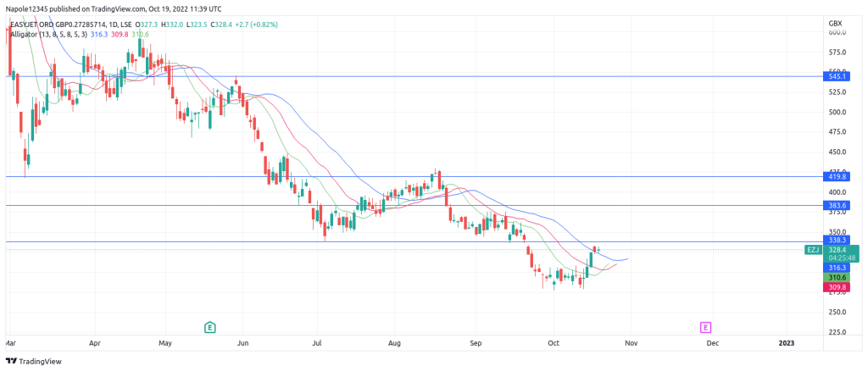
Task: Click the 250.0 price scale value
Action: (x=838, y=313)
